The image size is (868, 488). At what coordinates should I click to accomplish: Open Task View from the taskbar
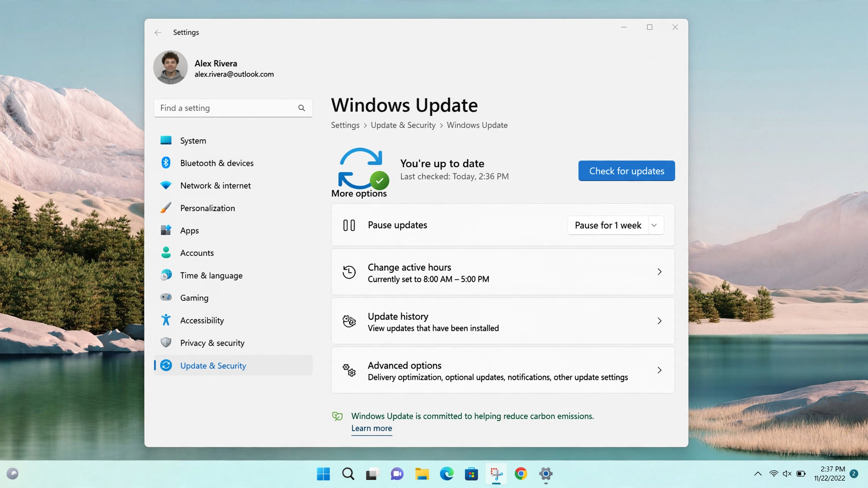372,474
